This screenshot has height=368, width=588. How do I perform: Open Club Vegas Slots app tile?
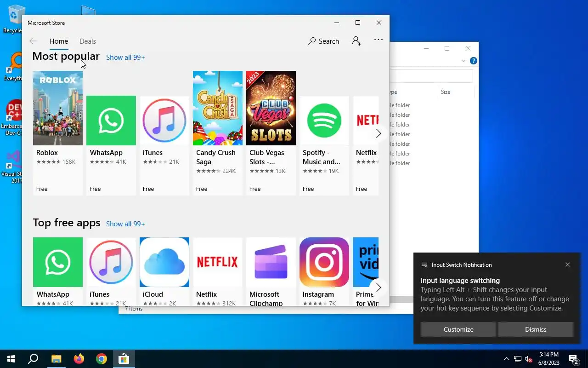click(x=271, y=133)
